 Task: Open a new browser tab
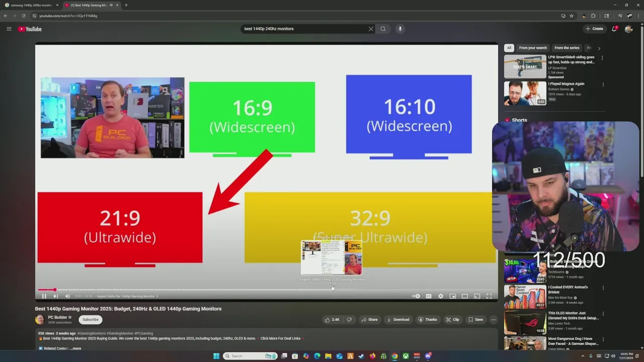126,5
